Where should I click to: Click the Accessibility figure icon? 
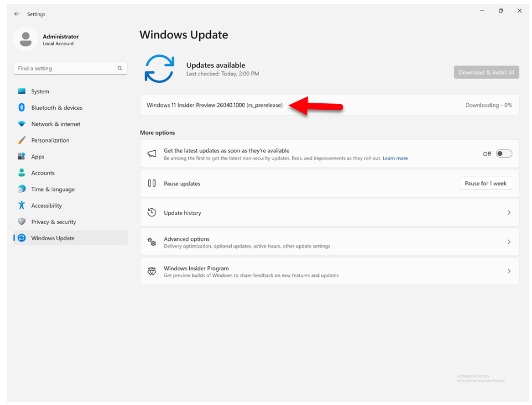21,205
